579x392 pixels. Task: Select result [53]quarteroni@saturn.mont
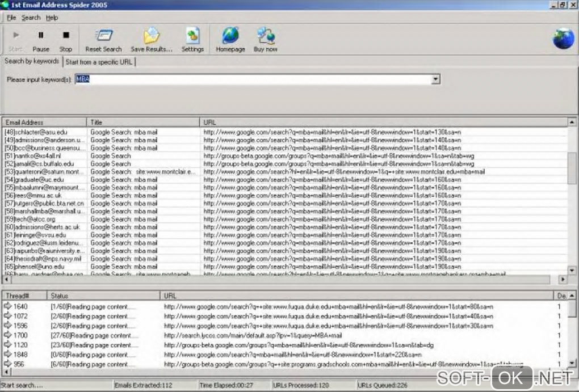click(x=44, y=172)
